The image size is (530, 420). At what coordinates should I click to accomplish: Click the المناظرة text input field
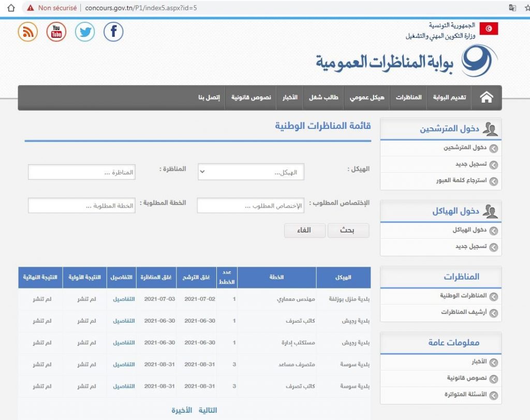tap(82, 172)
